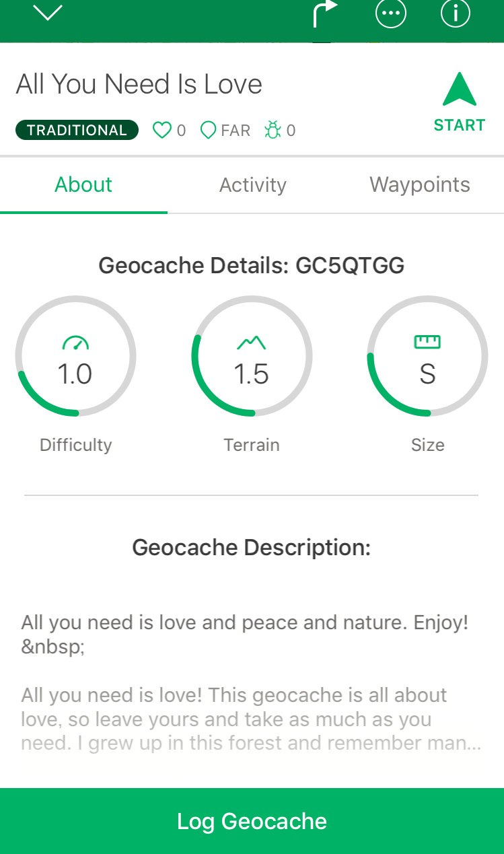Tap the info circle icon
The width and height of the screenshot is (504, 854).
pos(455,13)
